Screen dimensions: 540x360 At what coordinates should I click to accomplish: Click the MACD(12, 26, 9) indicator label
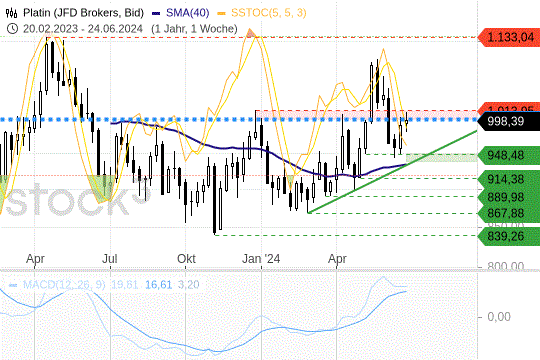pyautogui.click(x=64, y=285)
